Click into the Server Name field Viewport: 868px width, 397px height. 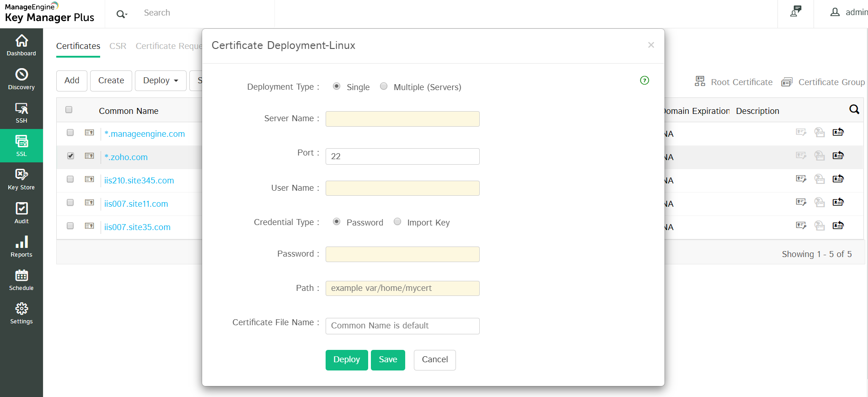[x=402, y=119]
